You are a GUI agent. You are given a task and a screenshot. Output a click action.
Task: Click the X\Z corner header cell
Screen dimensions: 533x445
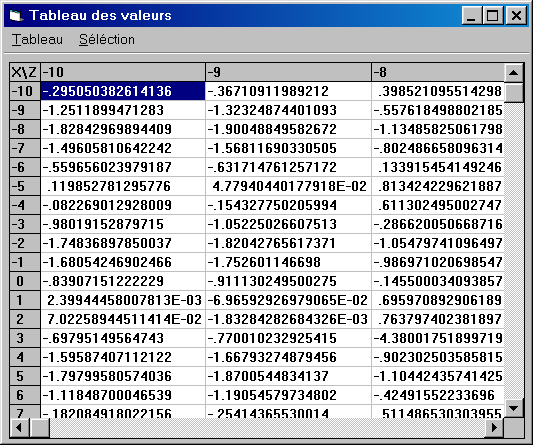point(25,72)
